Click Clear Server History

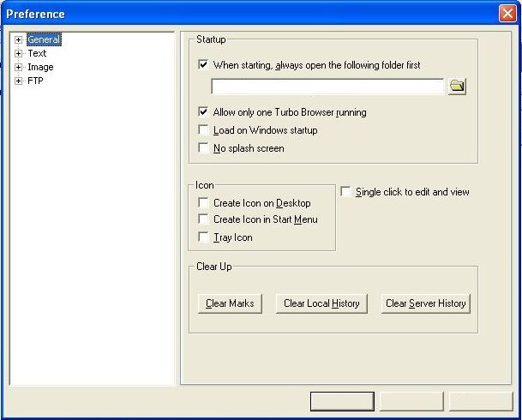point(426,303)
